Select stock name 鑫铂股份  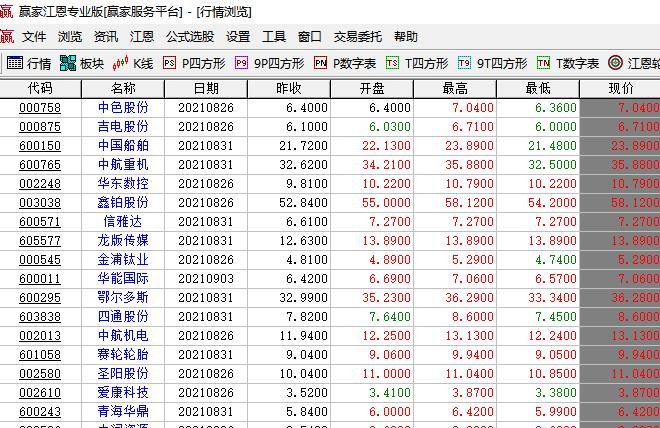(x=123, y=202)
